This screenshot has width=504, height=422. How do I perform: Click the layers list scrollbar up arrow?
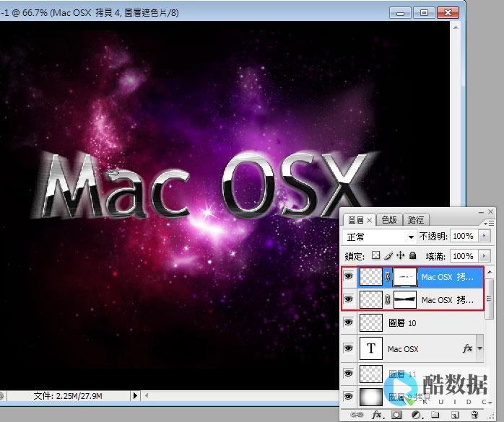point(490,272)
